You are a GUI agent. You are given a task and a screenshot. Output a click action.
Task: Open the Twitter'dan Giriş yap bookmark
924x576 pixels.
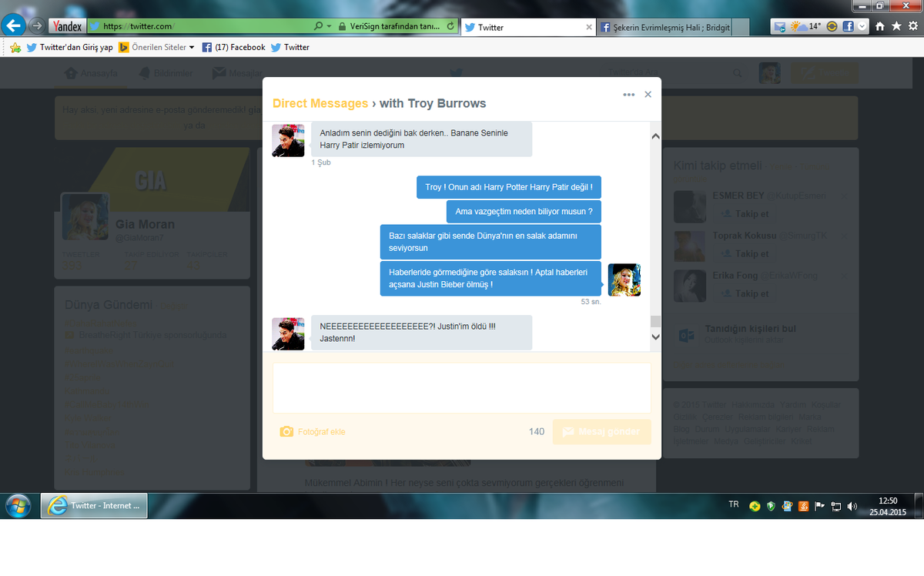click(70, 47)
